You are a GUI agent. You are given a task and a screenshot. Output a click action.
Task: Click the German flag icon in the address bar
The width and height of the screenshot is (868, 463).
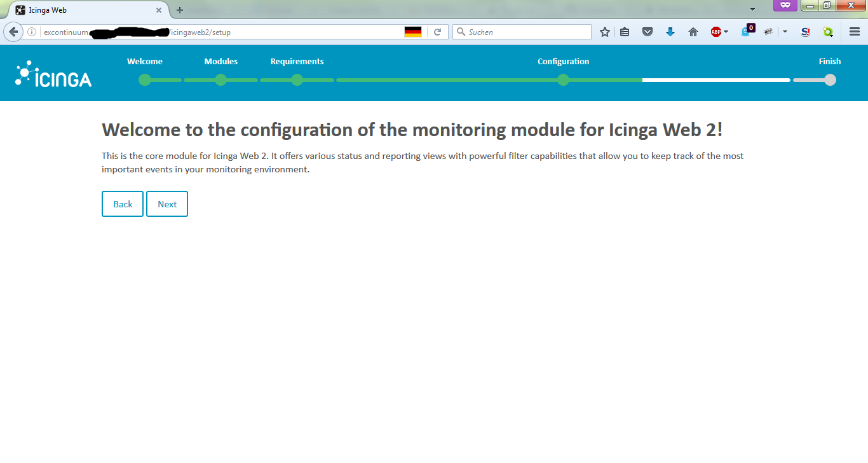tap(413, 32)
